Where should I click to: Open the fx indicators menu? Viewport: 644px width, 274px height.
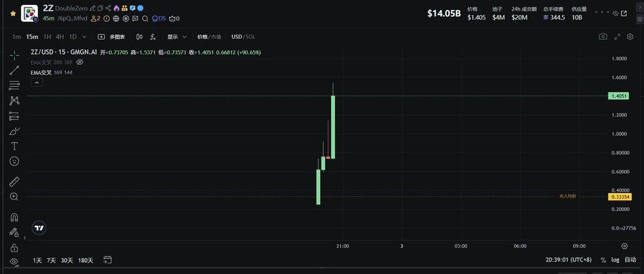[x=153, y=37]
